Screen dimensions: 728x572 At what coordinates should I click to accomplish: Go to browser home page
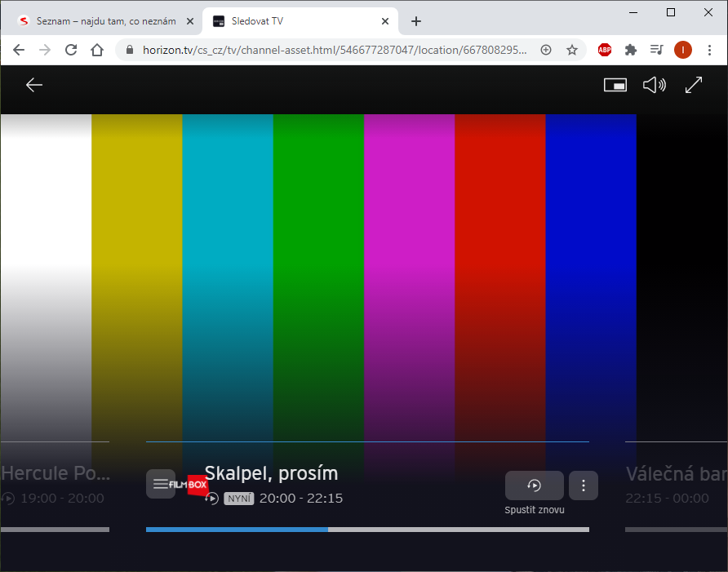tap(97, 50)
